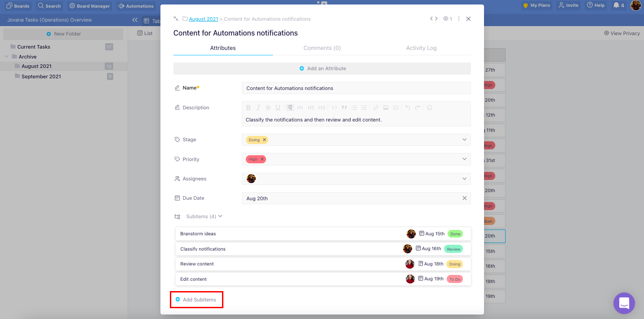Image resolution: width=644 pixels, height=319 pixels.
Task: Click the Intercom chat bubble
Action: [624, 303]
